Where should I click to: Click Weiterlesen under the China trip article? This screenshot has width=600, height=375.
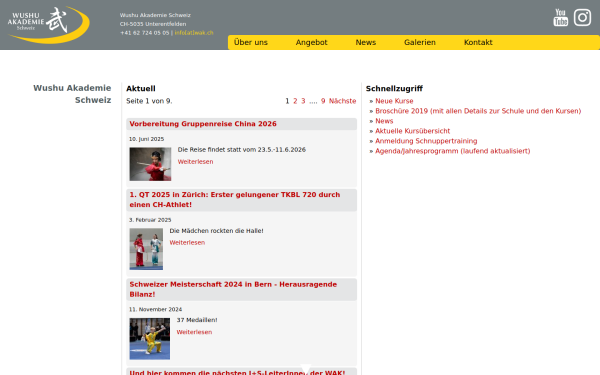pyautogui.click(x=195, y=162)
